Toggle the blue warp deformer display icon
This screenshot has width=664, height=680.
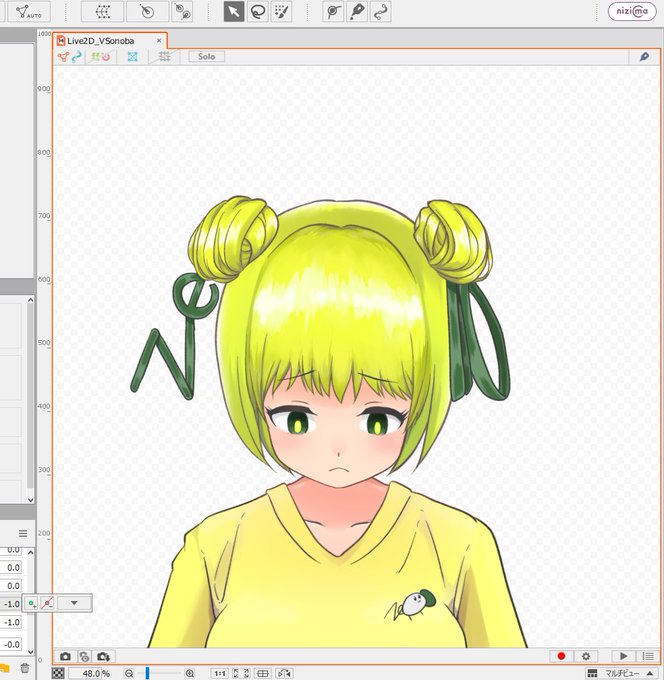pyautogui.click(x=133, y=57)
